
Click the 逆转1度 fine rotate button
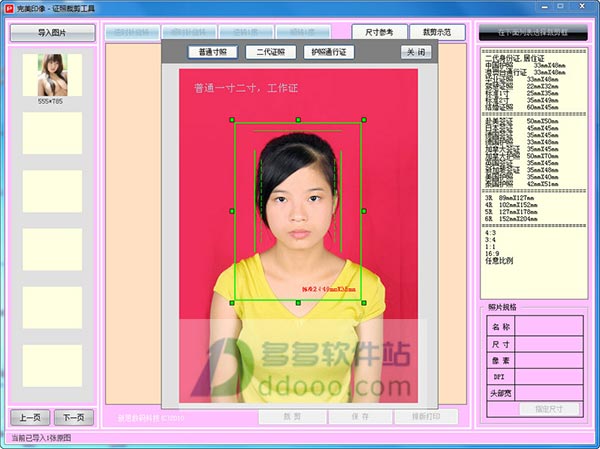[x=246, y=32]
